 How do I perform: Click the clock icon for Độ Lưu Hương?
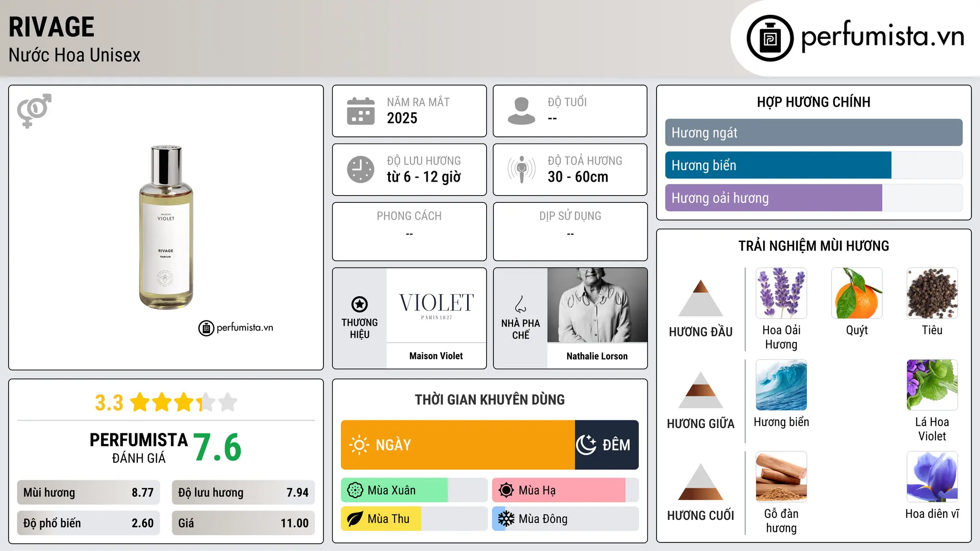click(x=361, y=169)
